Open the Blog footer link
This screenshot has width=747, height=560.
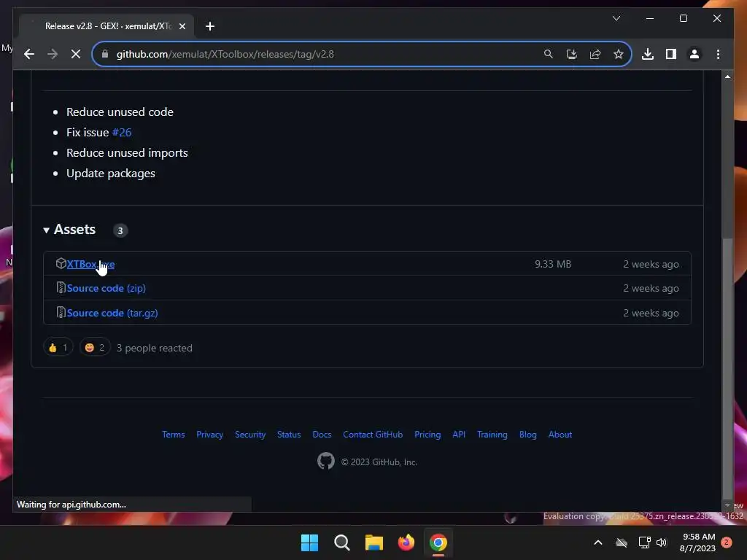(x=528, y=435)
